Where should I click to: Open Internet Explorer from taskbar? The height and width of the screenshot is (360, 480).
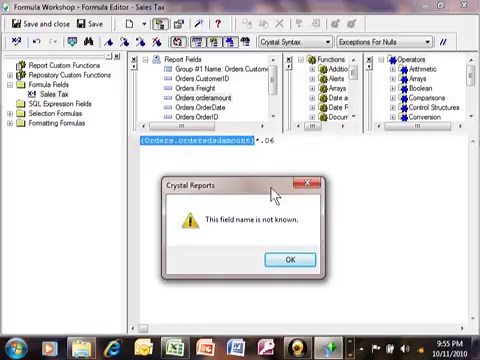point(113,349)
